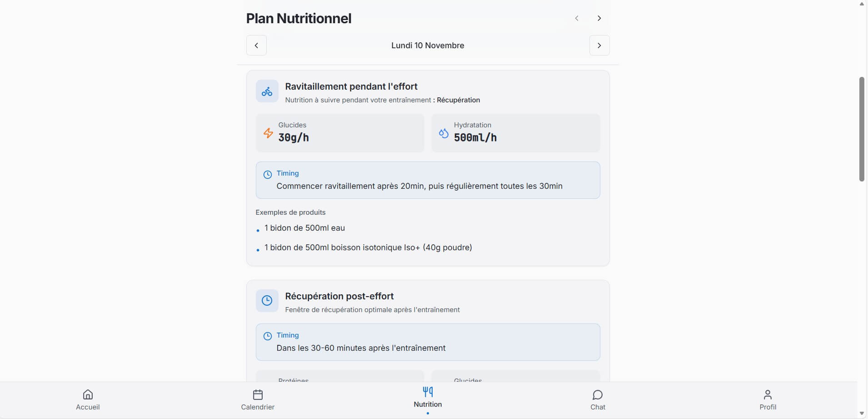868x419 pixels.
Task: Go to Accueil home tab
Action: pyautogui.click(x=88, y=400)
